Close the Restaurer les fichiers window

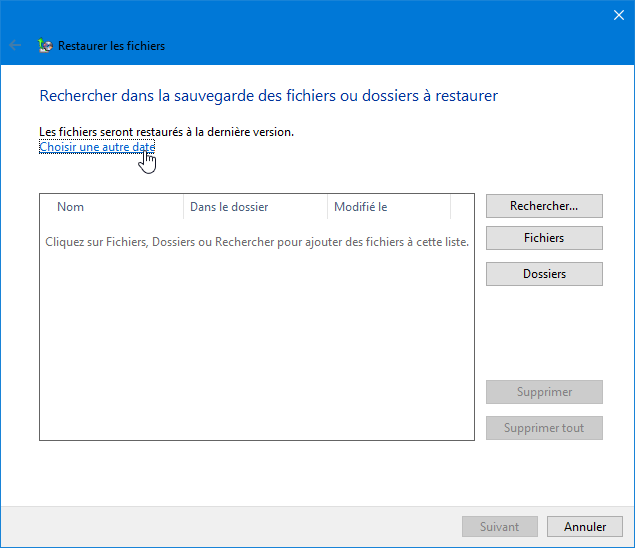[x=618, y=15]
